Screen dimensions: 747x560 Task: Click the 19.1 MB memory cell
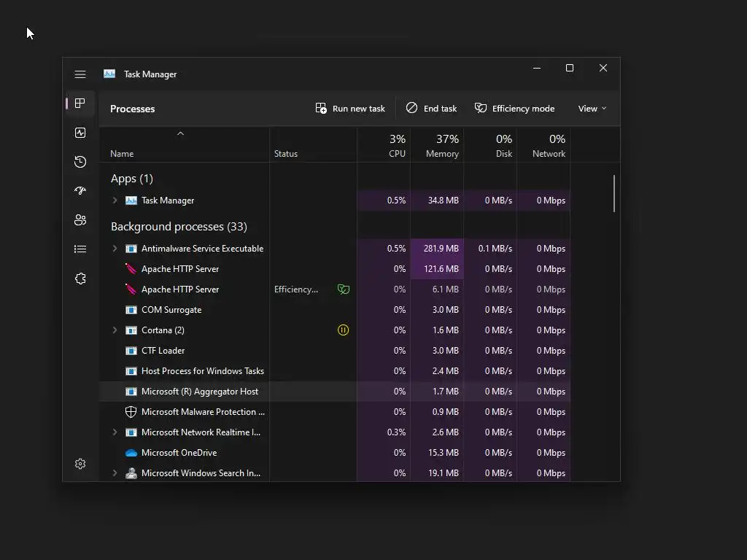point(437,472)
